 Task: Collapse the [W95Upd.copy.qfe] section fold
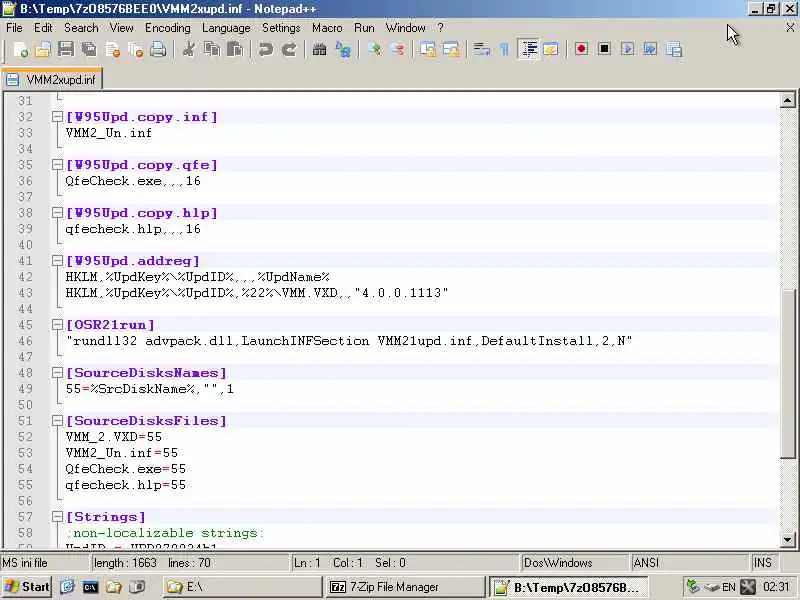(57, 165)
